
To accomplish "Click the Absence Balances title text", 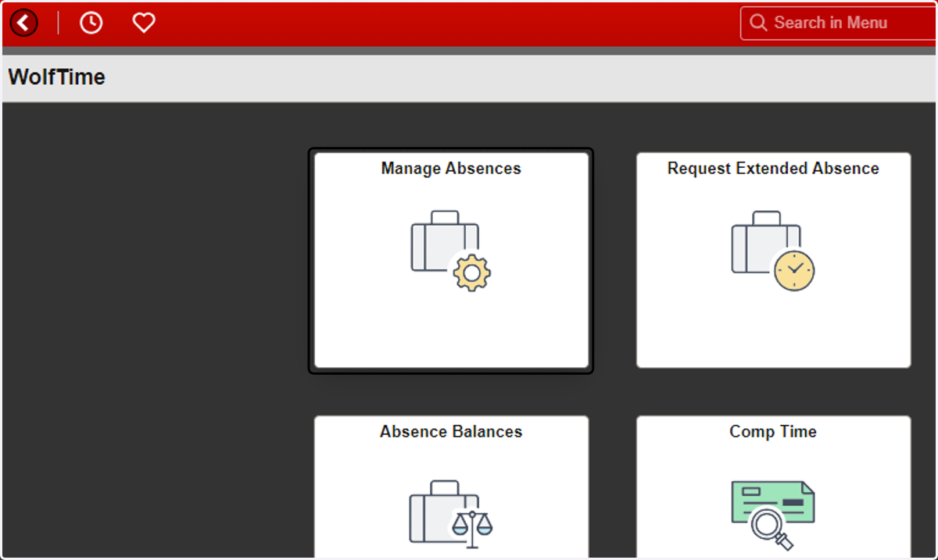I will (451, 432).
